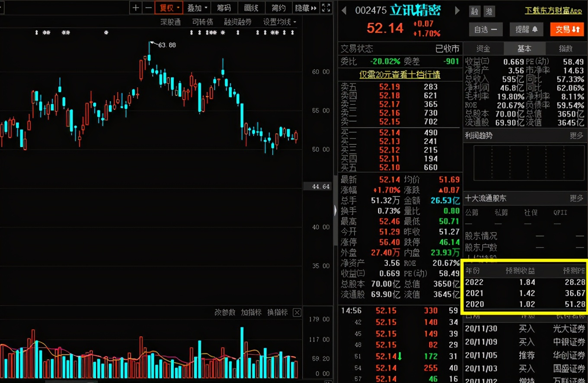The width and height of the screenshot is (588, 383).
Task: Open the 20/11/30 光大证券 rating row
Action: click(x=525, y=329)
